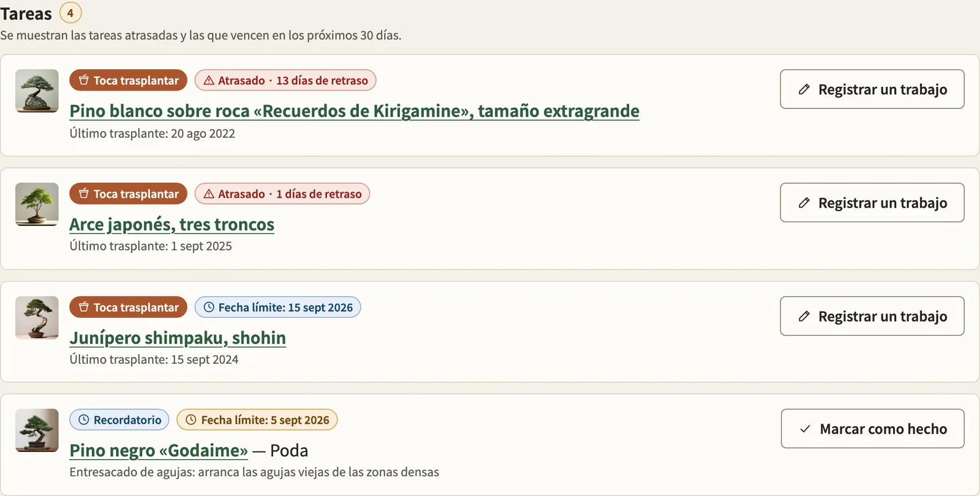Open the Pino blanco sobre roca «Recuerdos de Kirigamine» link
This screenshot has width=980, height=496.
pyautogui.click(x=354, y=111)
